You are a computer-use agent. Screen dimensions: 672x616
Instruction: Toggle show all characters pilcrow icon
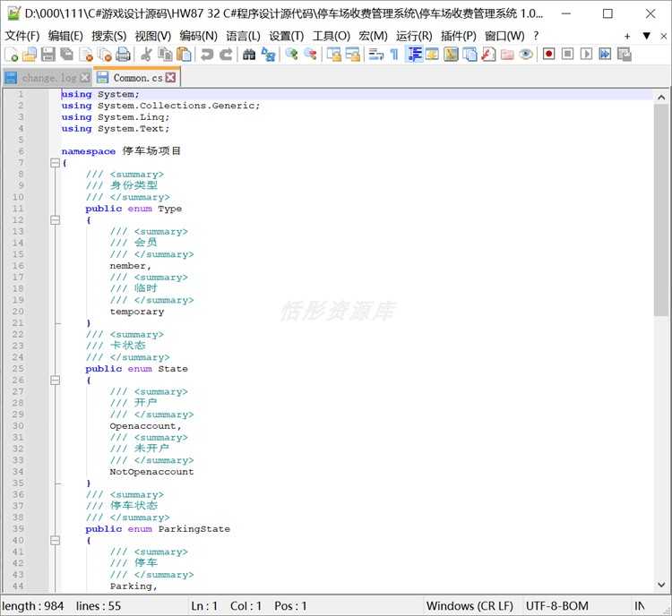pos(394,55)
